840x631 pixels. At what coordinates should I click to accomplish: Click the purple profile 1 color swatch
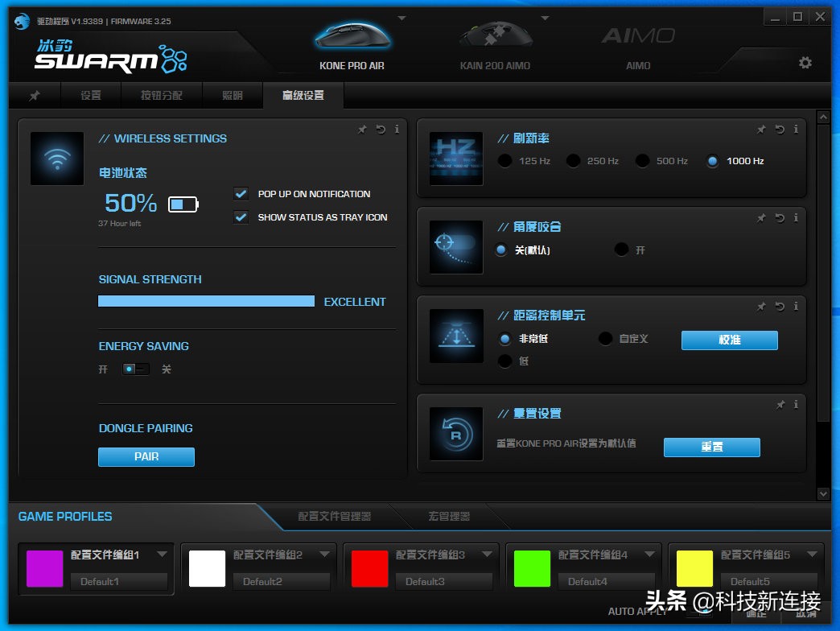tap(45, 568)
